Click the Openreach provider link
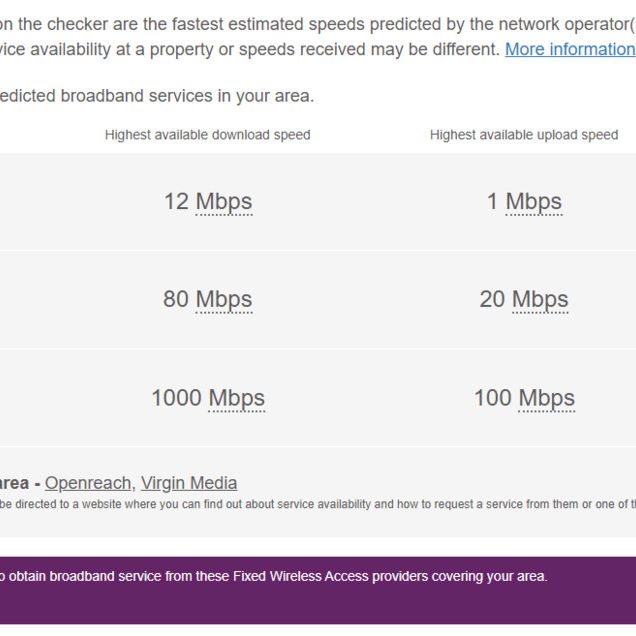Image resolution: width=636 pixels, height=636 pixels. [x=88, y=483]
